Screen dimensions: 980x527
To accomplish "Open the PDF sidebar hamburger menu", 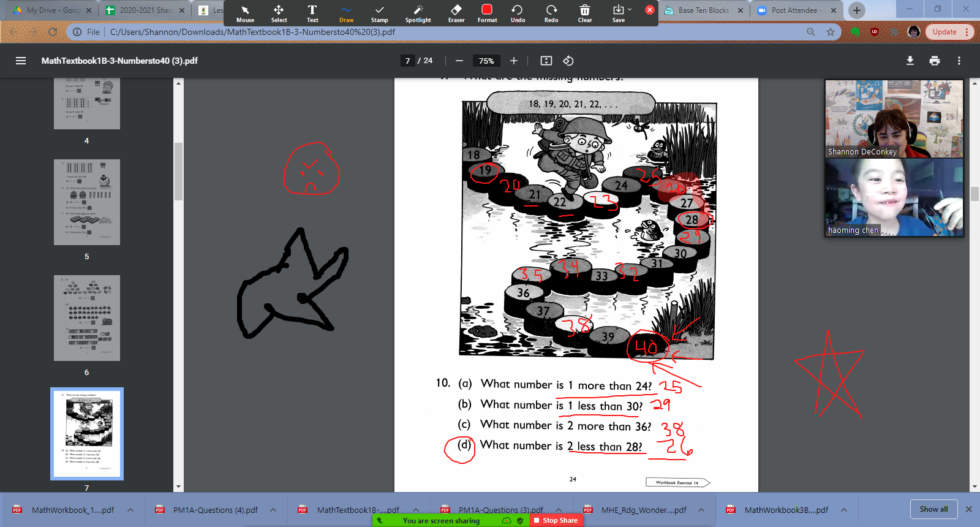I will click(21, 61).
